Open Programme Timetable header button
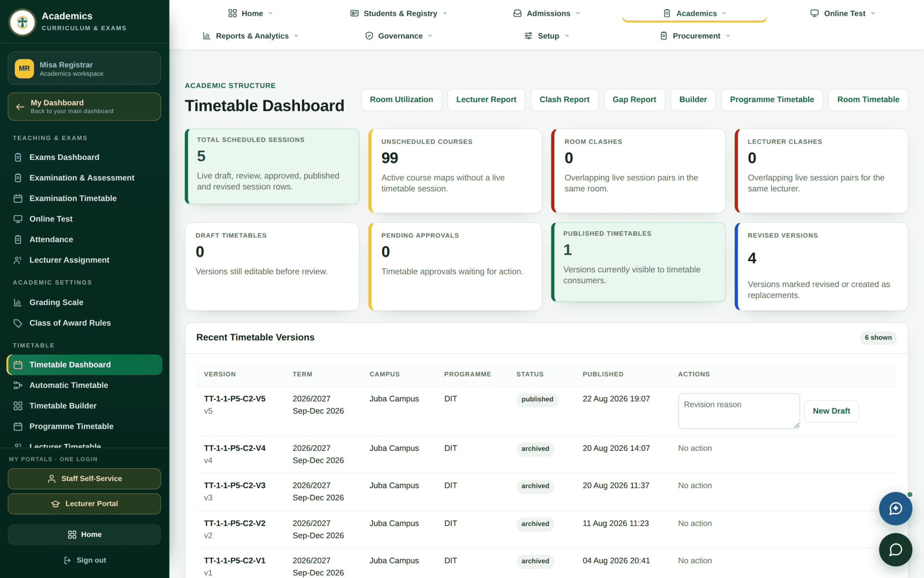Image resolution: width=924 pixels, height=578 pixels. point(772,100)
